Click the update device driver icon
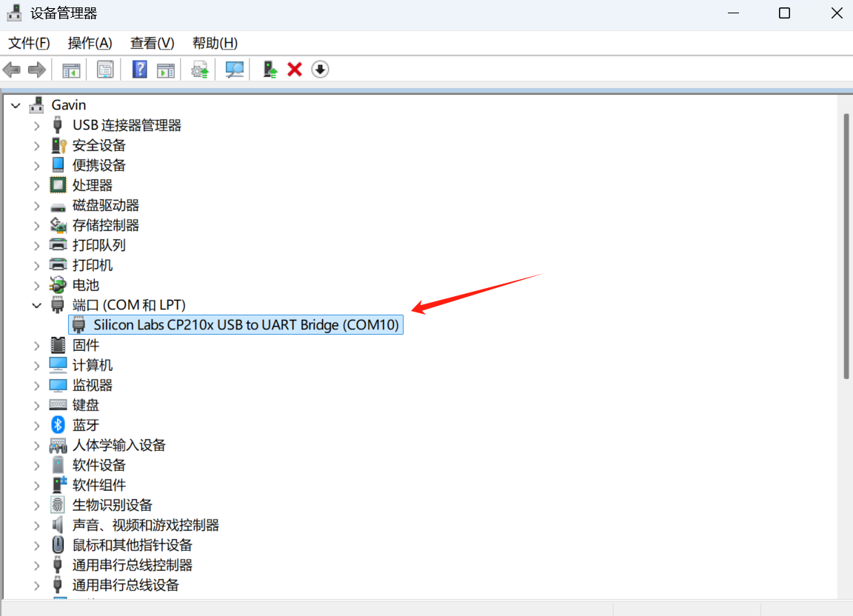Screen dimensions: 853x616 pyautogui.click(x=270, y=70)
